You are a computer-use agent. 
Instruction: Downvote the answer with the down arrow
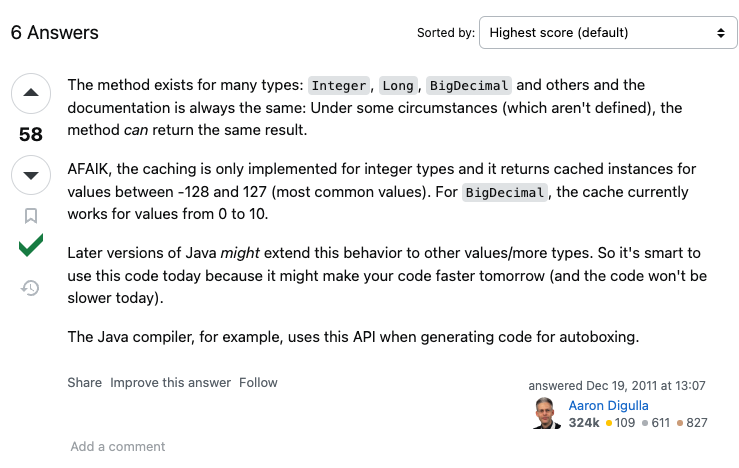(31, 175)
